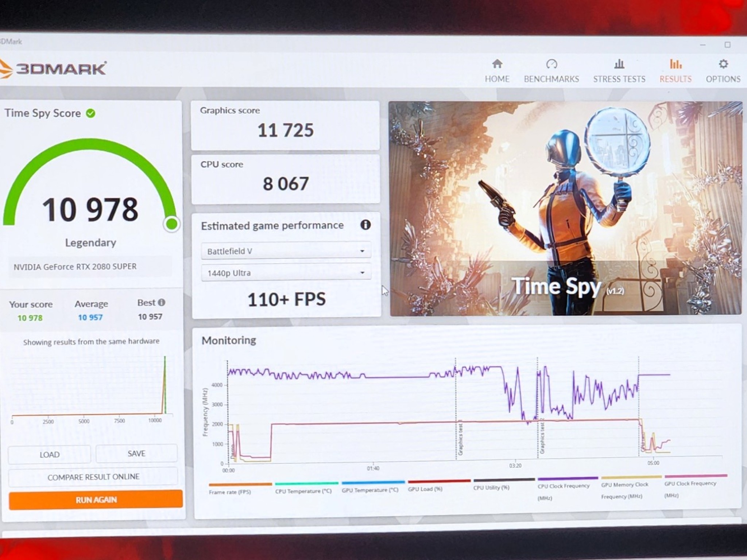Expand the Battlefield V game dropdown
The image size is (747, 560).
tap(286, 251)
